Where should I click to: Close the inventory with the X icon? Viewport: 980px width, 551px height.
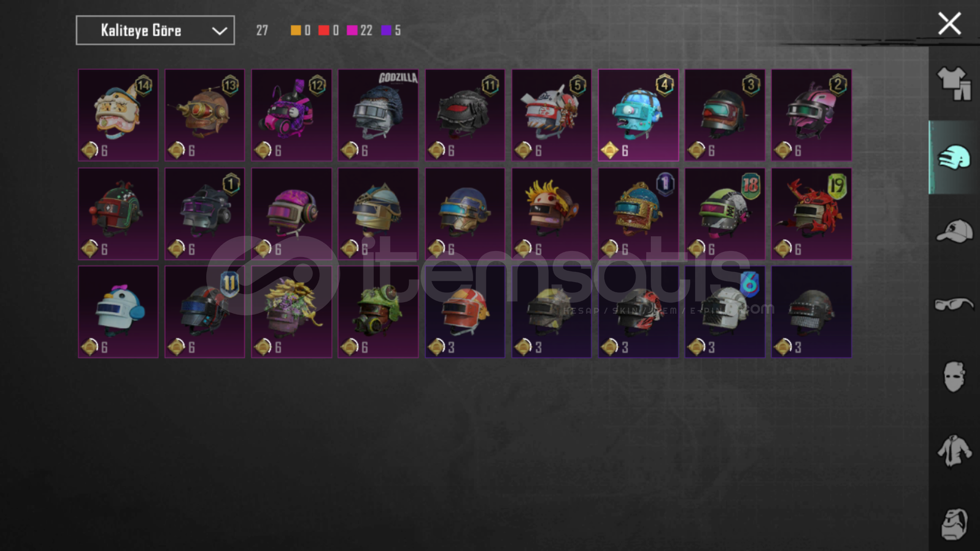click(x=949, y=23)
